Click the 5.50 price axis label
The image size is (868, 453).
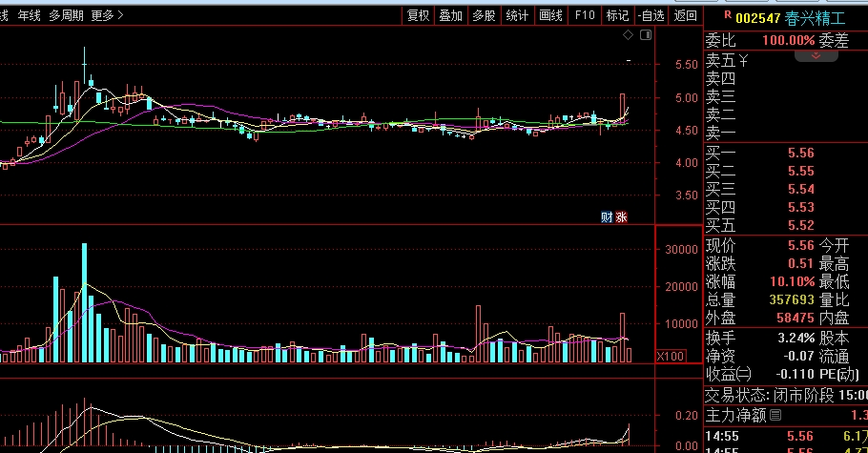coord(687,65)
